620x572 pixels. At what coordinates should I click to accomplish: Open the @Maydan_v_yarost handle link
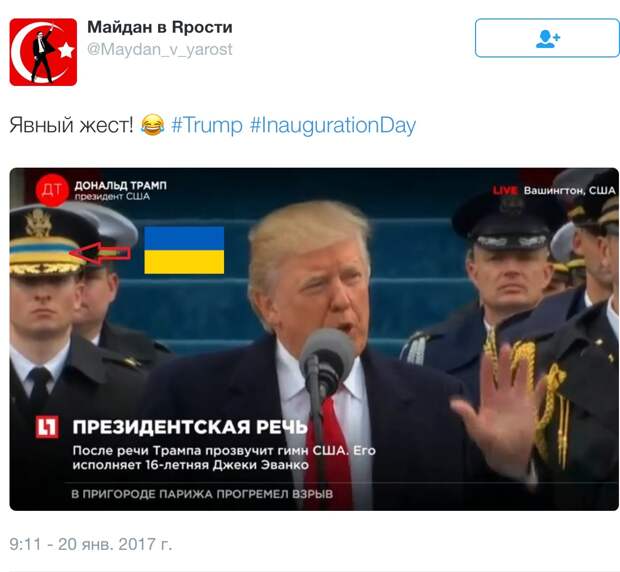[160, 49]
